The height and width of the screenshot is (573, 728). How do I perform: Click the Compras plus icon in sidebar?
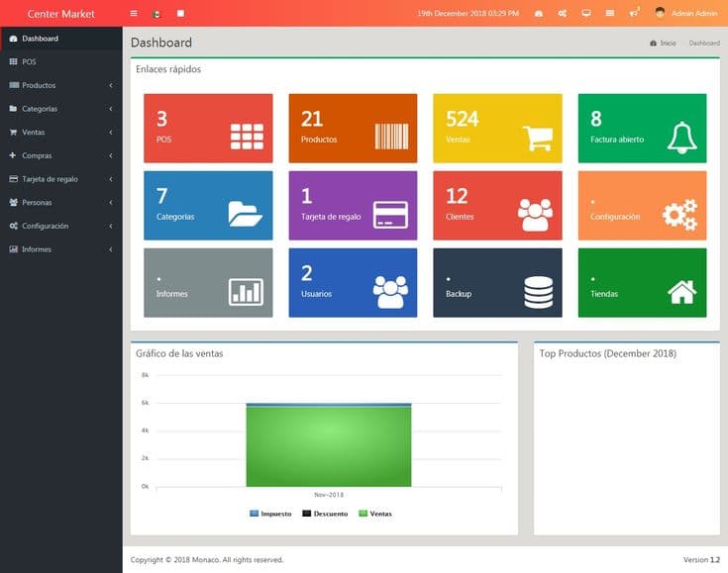point(13,155)
